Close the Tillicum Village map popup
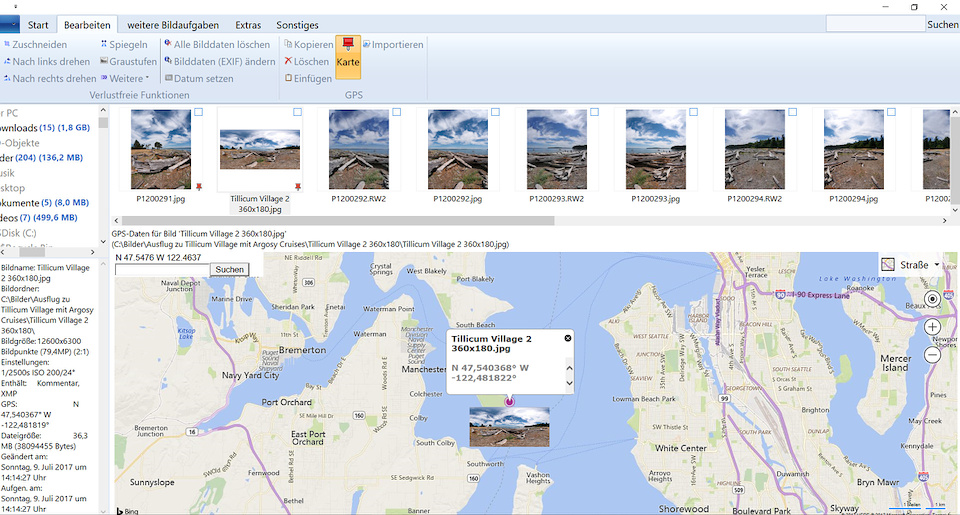 [x=568, y=338]
